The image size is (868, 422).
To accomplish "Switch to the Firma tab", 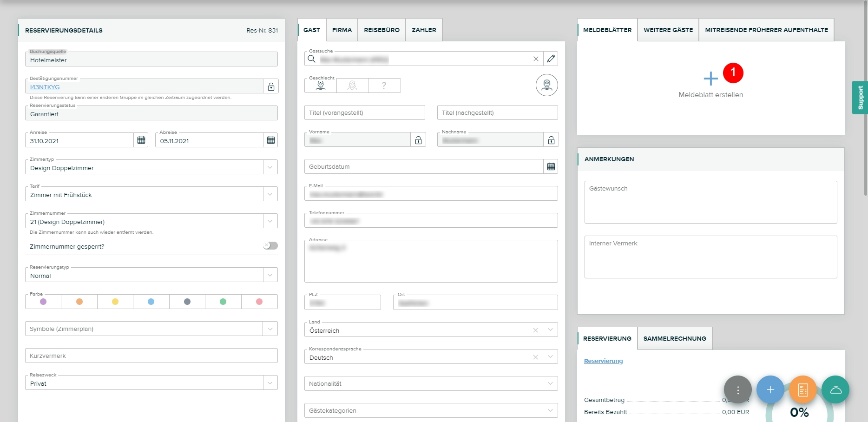I will [x=342, y=30].
